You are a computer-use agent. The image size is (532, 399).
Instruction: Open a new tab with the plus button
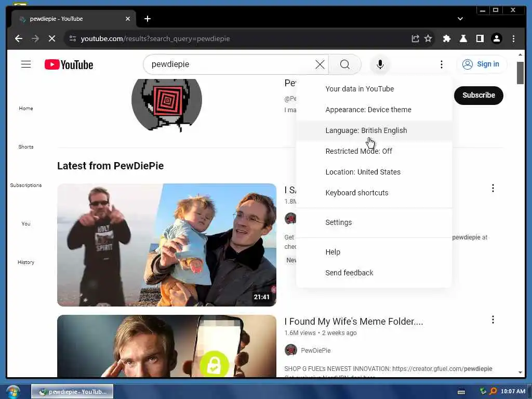tap(147, 19)
